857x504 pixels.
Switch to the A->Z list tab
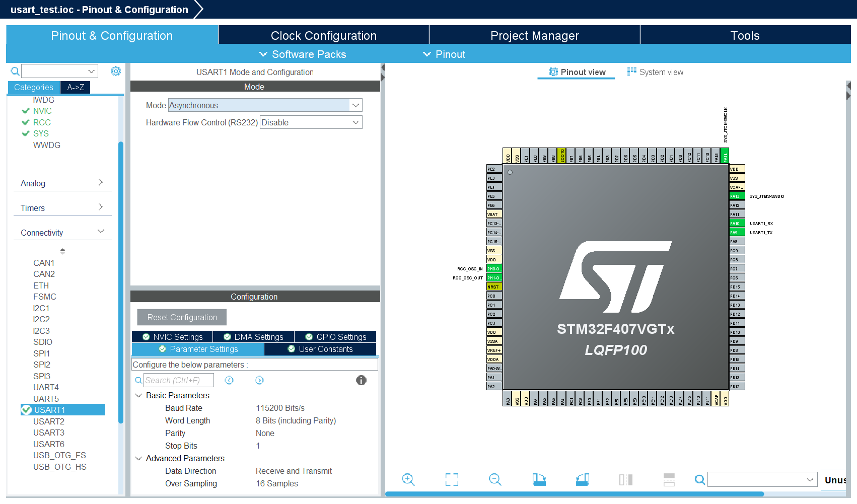tap(76, 87)
